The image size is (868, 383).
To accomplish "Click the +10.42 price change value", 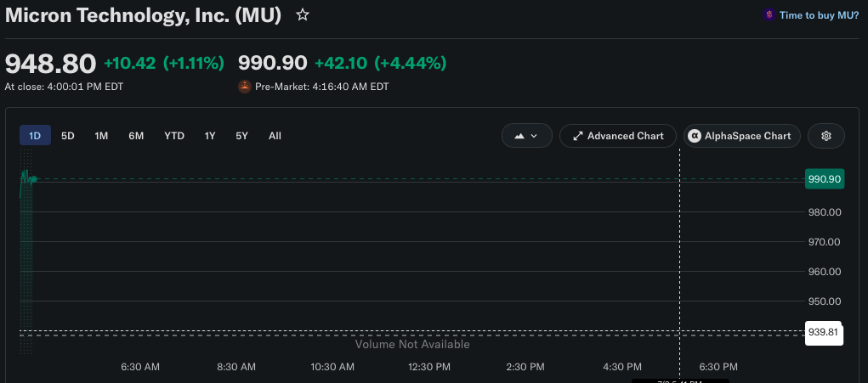I will coord(129,64).
